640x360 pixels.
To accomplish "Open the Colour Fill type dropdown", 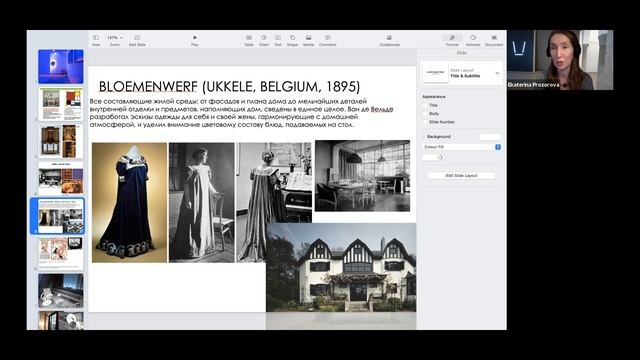I will [462, 147].
